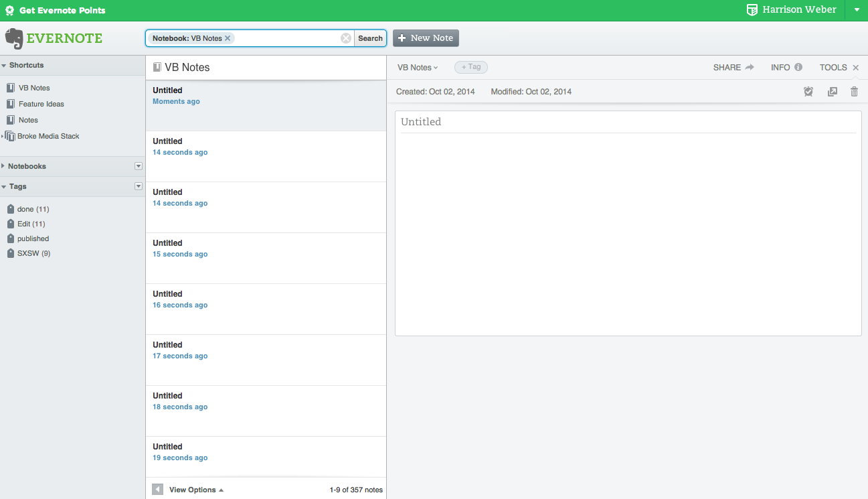The image size is (868, 499).
Task: Open the account menu dropdown arrow
Action: (x=857, y=10)
